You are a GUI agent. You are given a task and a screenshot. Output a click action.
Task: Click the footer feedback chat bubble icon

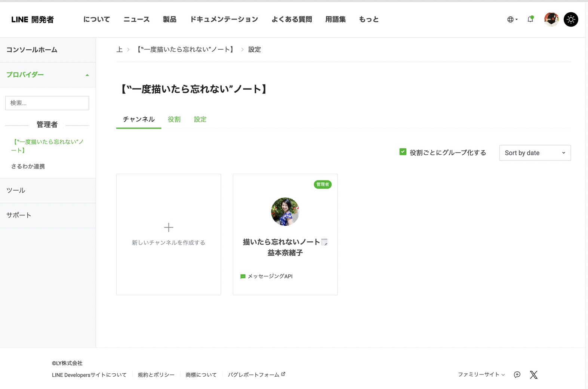(517, 375)
